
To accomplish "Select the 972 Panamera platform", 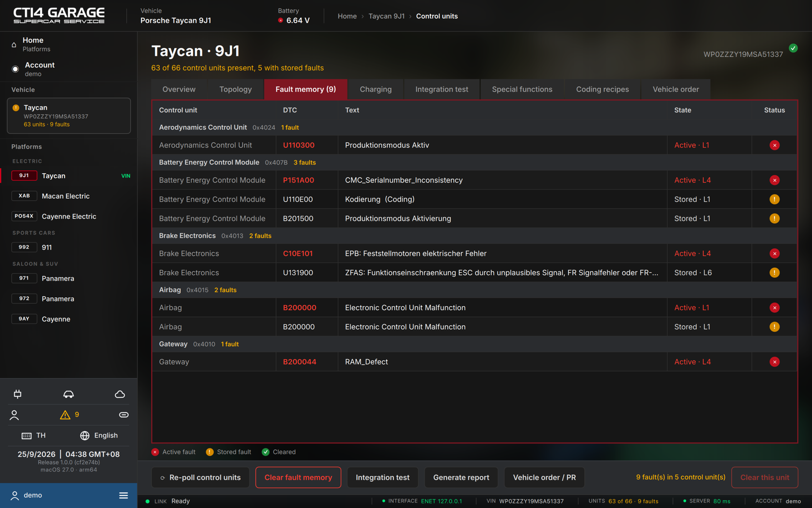I will coord(69,299).
